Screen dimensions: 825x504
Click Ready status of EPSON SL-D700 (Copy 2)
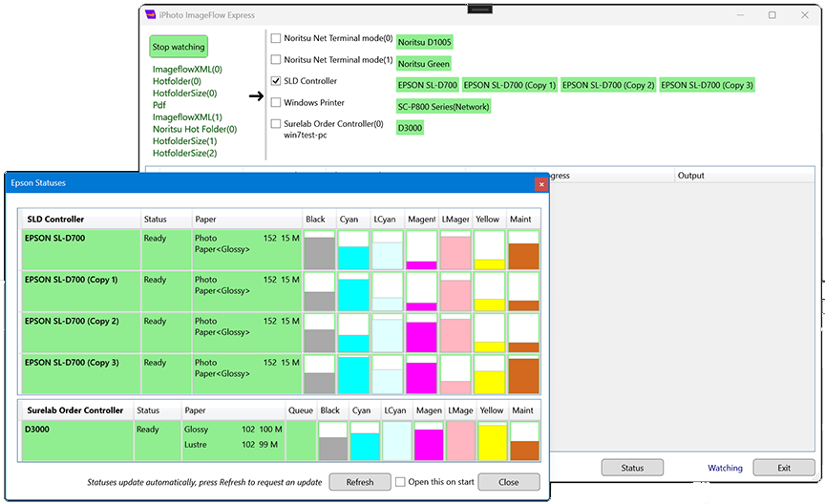[155, 322]
